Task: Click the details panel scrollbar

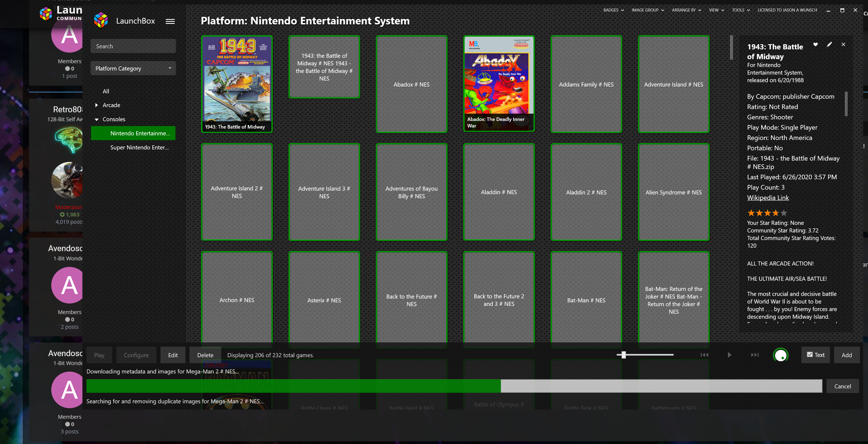Action: coord(846,104)
